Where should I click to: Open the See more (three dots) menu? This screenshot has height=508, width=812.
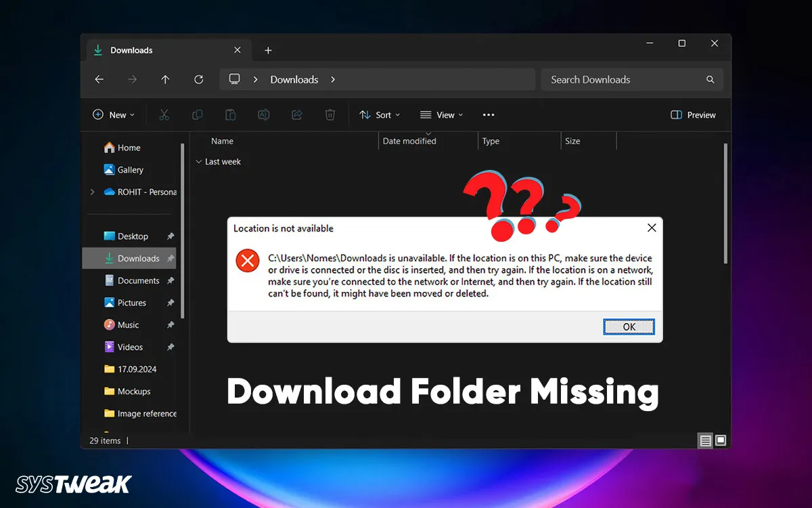tap(489, 115)
